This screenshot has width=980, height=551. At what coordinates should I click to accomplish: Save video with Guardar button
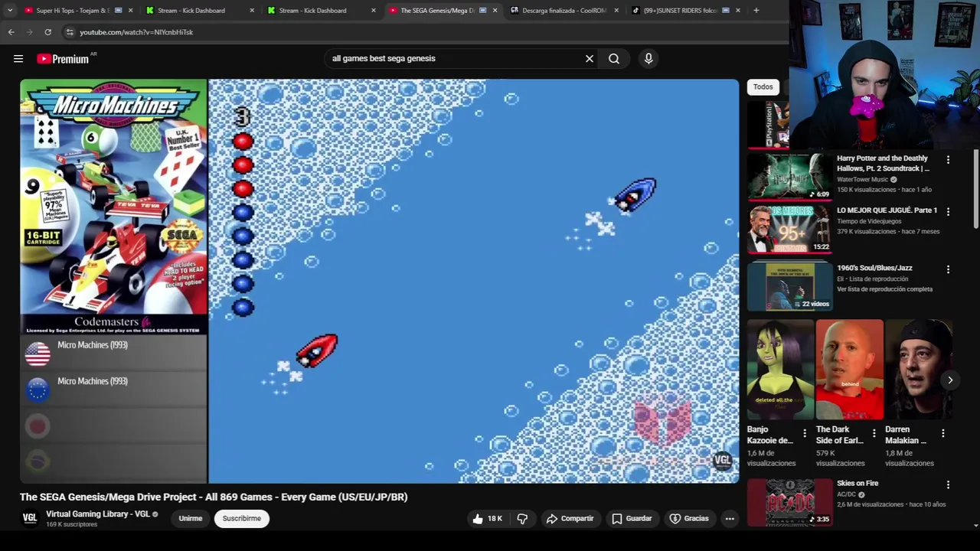tap(632, 518)
